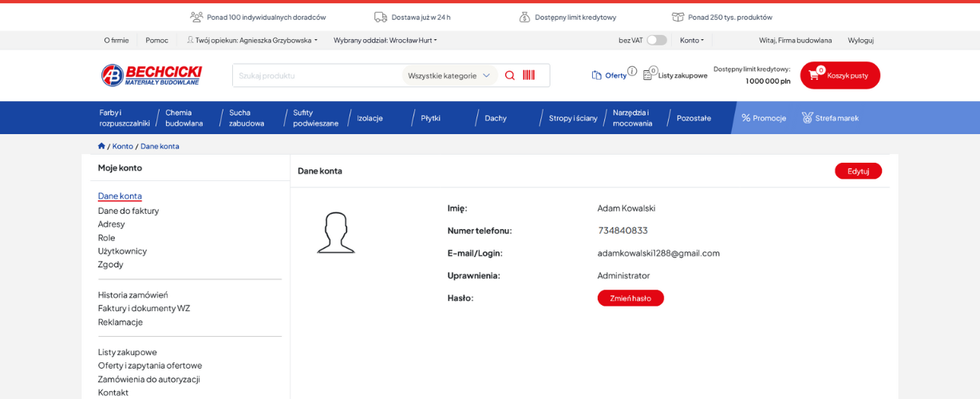The width and height of the screenshot is (980, 399).
Task: Click the Edytuj button
Action: pos(858,171)
